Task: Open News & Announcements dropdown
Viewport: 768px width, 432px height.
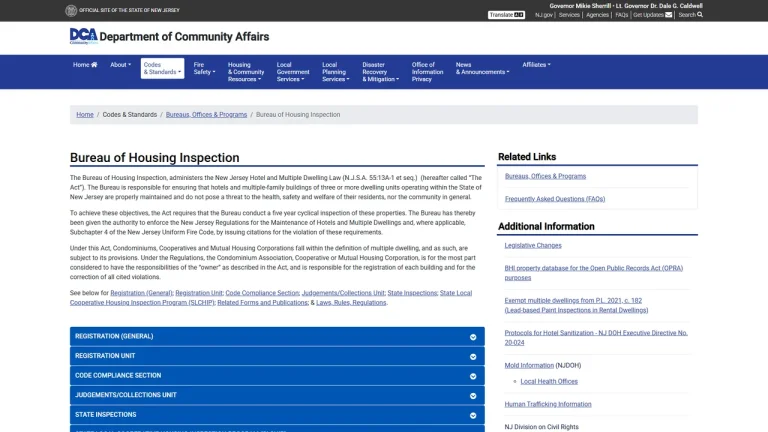Action: tap(482, 68)
